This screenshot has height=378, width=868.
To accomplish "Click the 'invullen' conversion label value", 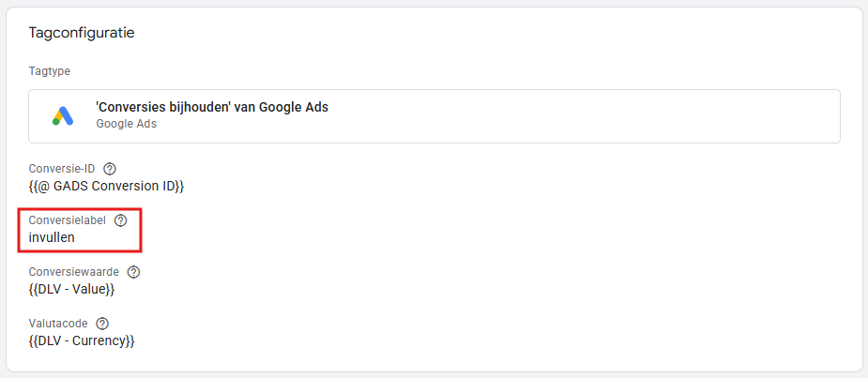I will pyautogui.click(x=52, y=237).
